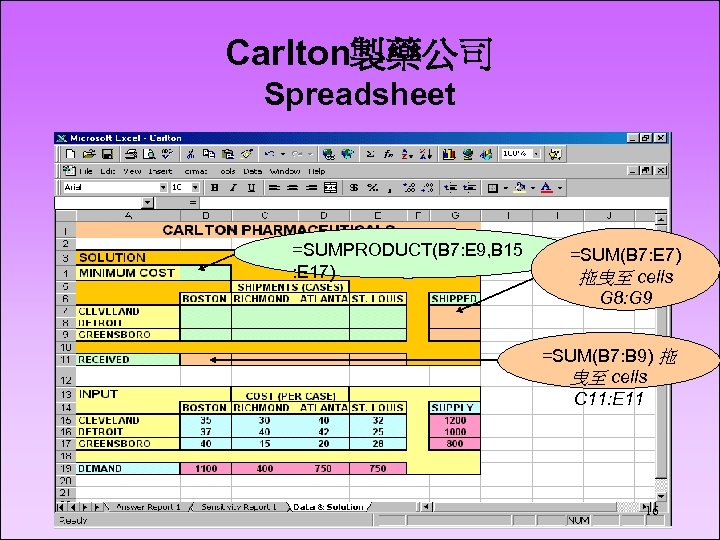
Task: Open the Edit menu
Action: (108, 171)
